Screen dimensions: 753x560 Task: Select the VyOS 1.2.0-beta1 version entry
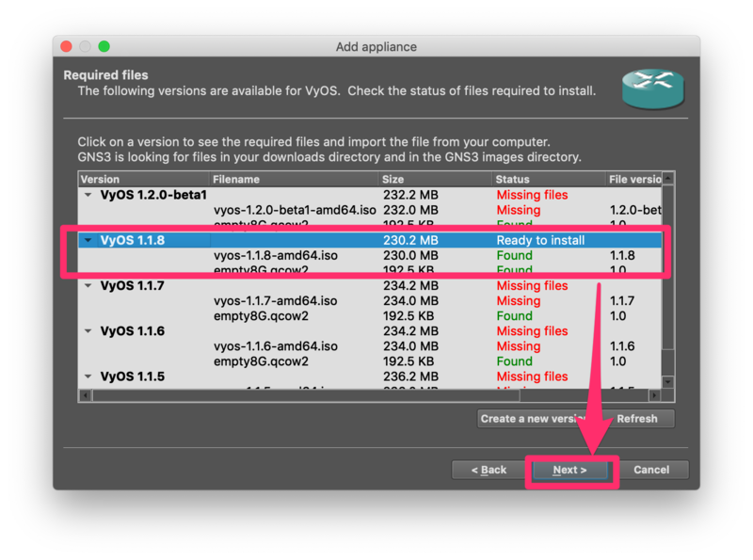click(153, 195)
